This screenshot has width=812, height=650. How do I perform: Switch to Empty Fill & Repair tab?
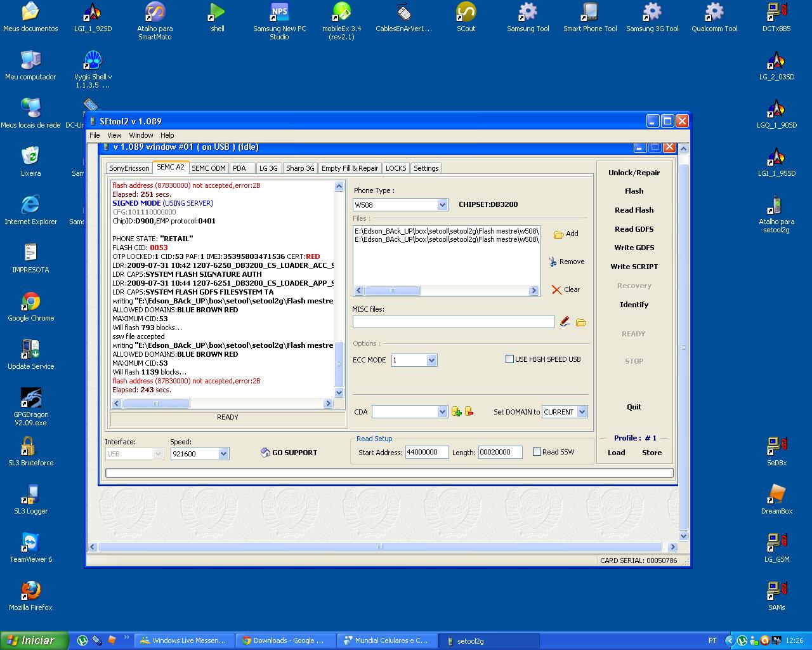tap(350, 168)
